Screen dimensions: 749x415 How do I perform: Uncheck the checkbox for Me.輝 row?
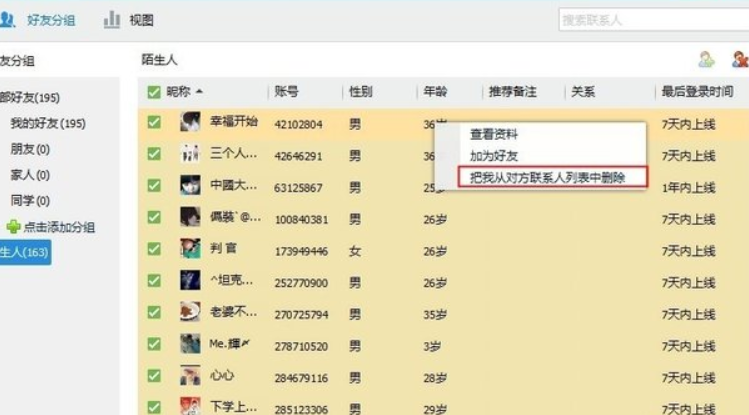point(154,344)
